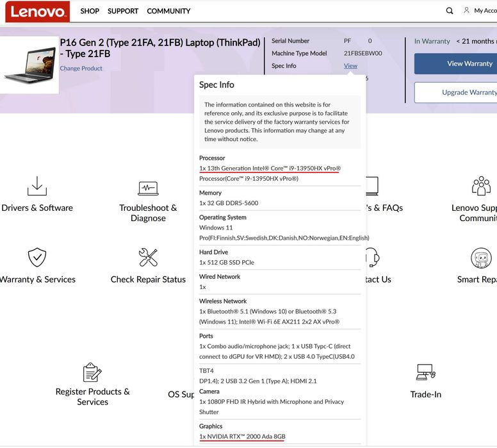Open the Check Repair Status tools icon

point(148,257)
